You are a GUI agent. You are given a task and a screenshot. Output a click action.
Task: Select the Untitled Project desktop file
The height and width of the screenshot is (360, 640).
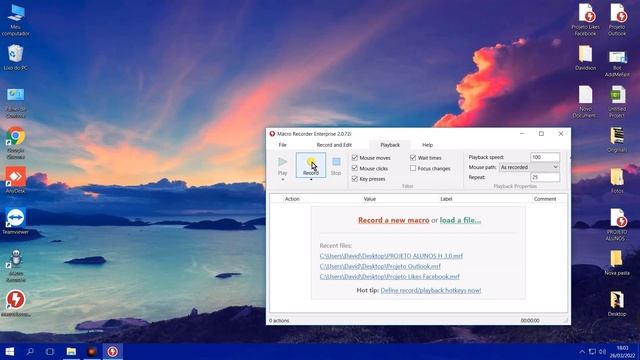pos(617,102)
